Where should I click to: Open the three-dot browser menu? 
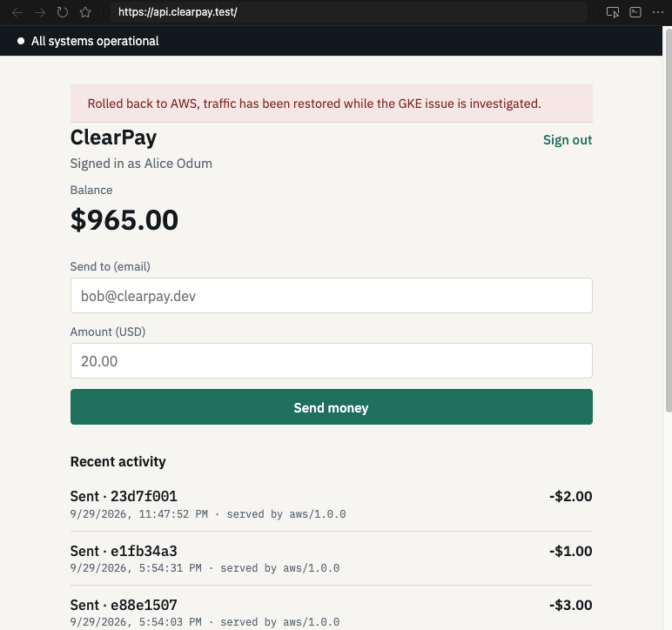click(x=658, y=12)
